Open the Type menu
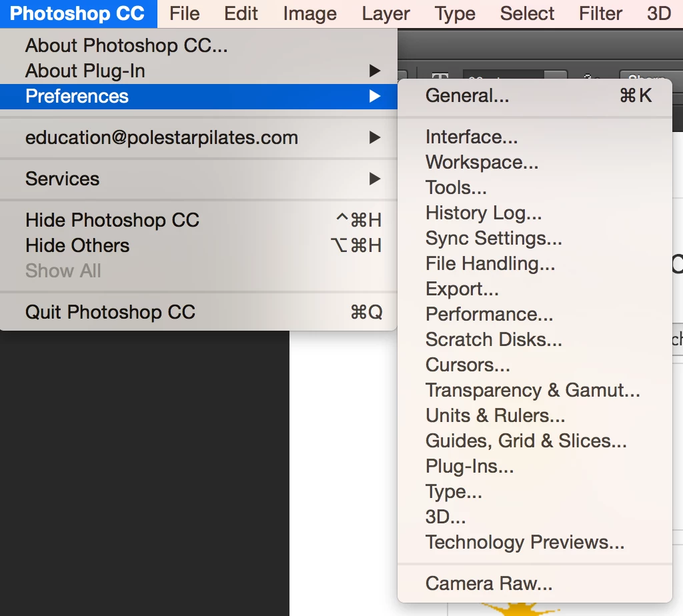The width and height of the screenshot is (683, 616). point(455,13)
